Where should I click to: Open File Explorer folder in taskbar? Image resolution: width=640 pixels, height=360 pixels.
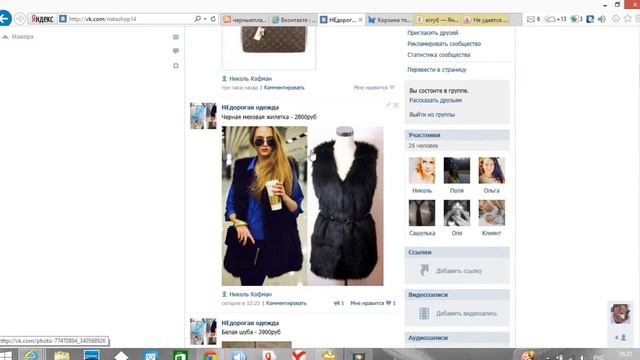[x=62, y=356]
